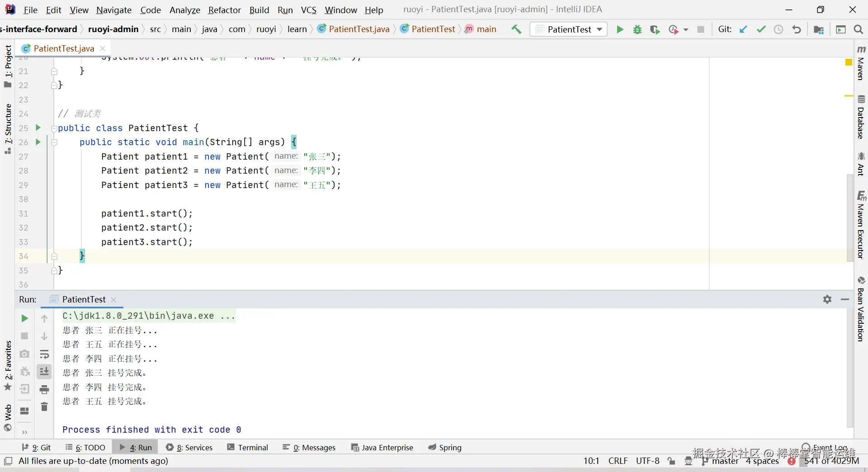The image size is (868, 472).
Task: Hide the Run tool window
Action: pos(845,299)
